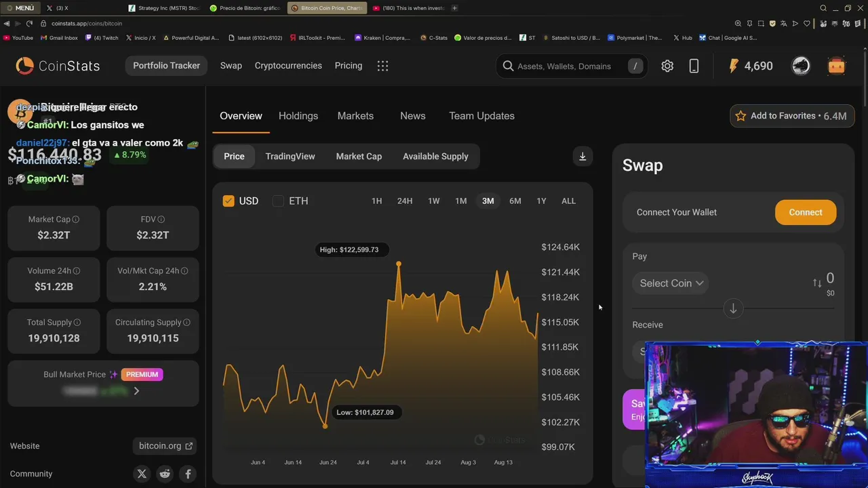Select the 6M time range
Screen dimensions: 868x488
pyautogui.click(x=515, y=201)
